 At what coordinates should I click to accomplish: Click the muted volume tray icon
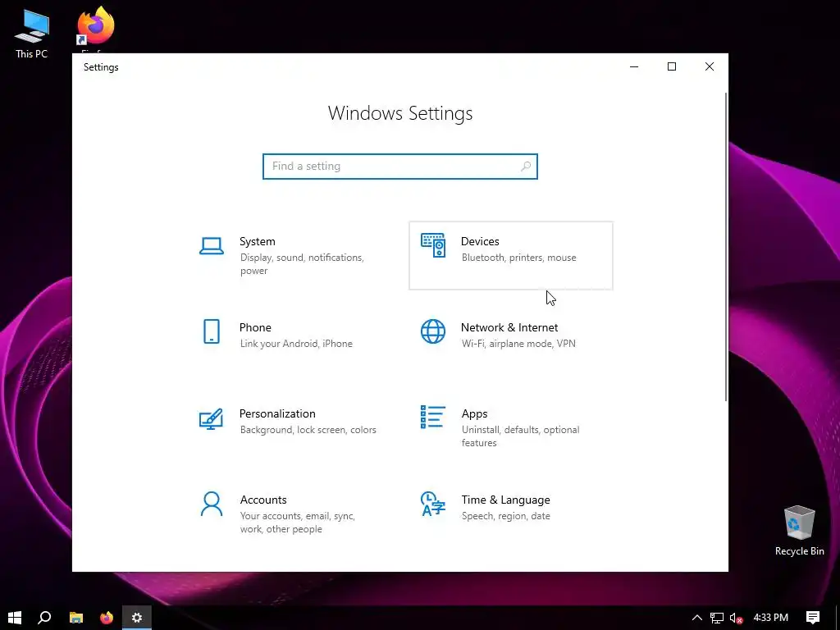pos(736,618)
